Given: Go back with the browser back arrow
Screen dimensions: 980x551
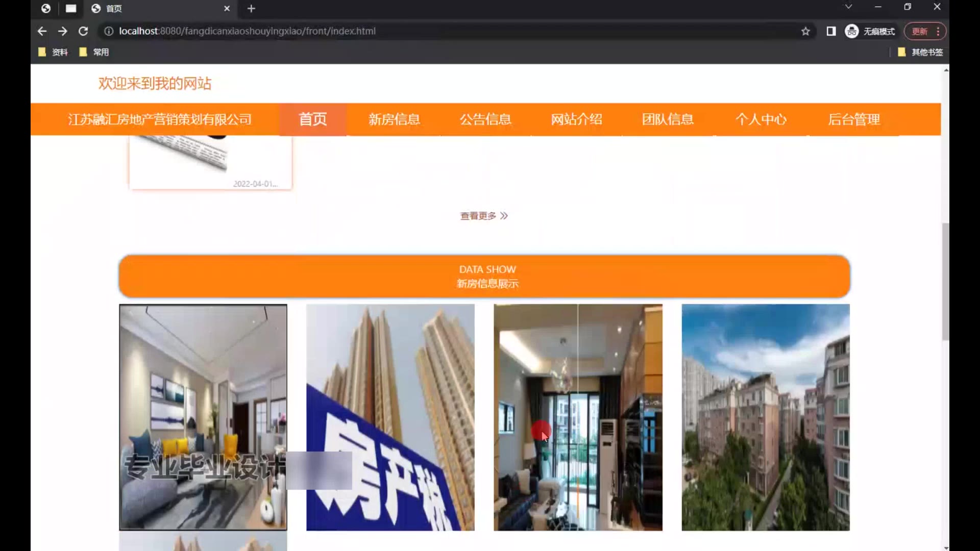Looking at the screenshot, I should point(42,31).
